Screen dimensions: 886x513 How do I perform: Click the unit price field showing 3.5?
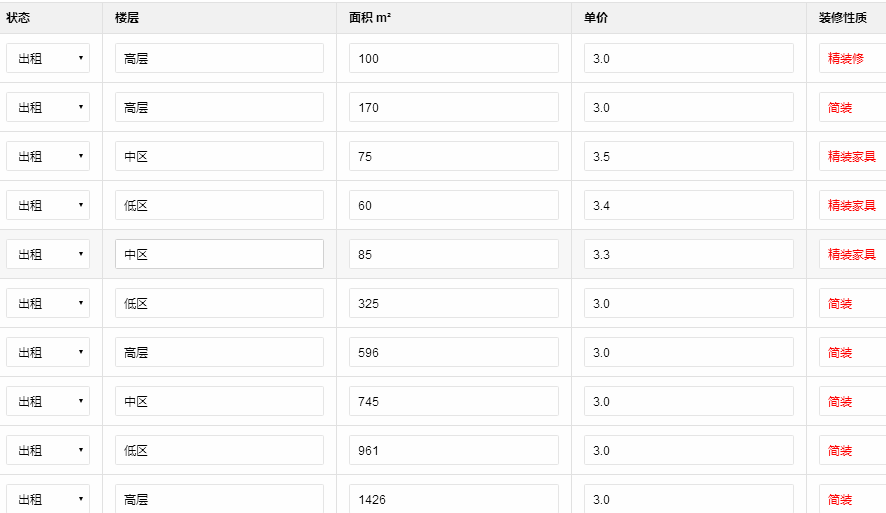688,157
